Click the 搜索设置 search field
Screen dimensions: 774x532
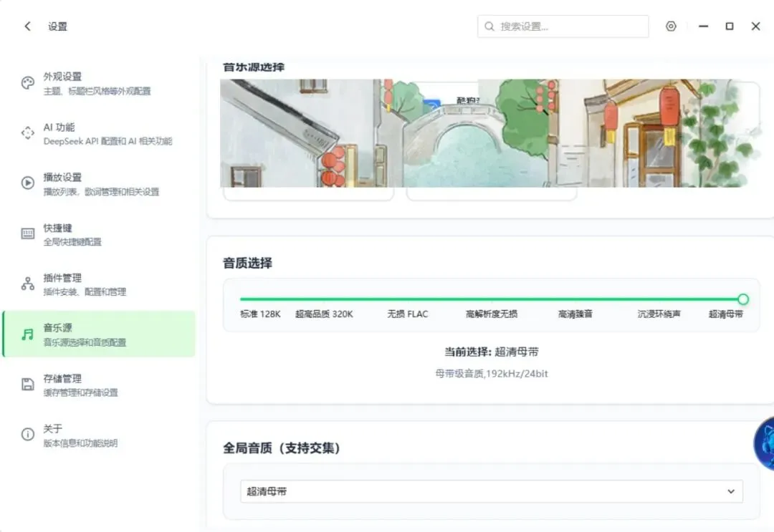click(x=563, y=26)
